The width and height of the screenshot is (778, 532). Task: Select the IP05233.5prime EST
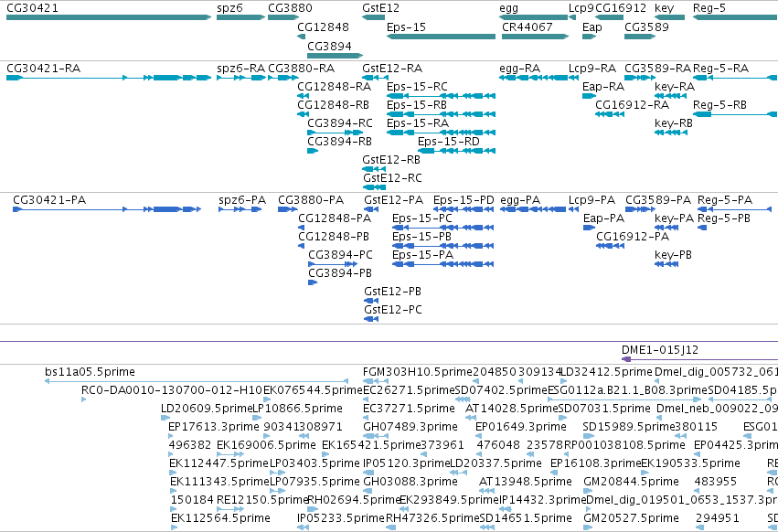303,528
